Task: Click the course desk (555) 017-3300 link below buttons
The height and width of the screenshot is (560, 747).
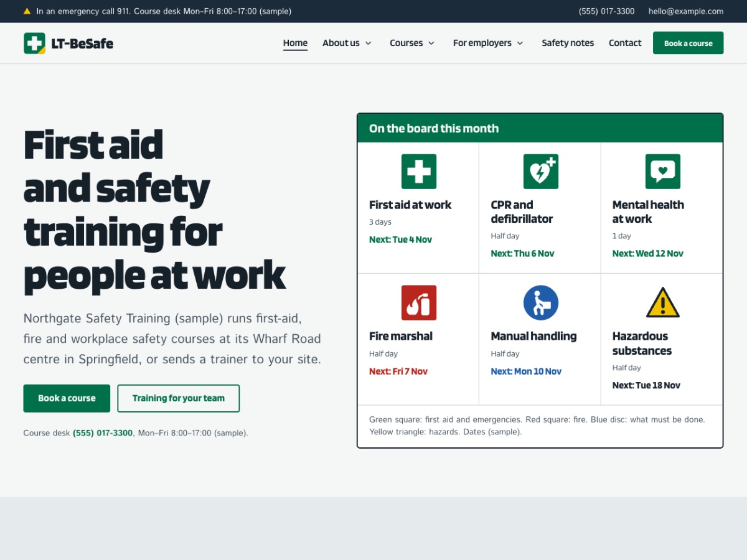Action: (x=103, y=433)
